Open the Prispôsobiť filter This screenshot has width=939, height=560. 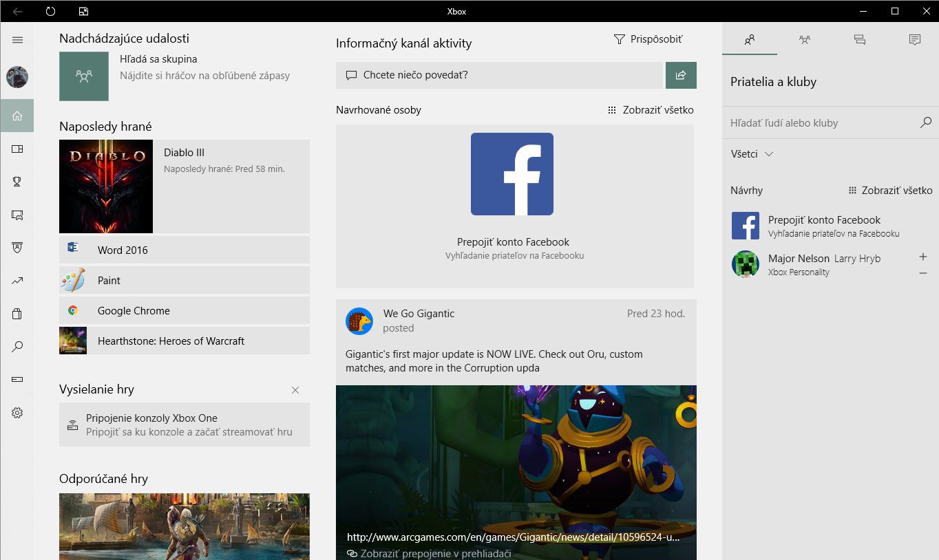pos(648,39)
